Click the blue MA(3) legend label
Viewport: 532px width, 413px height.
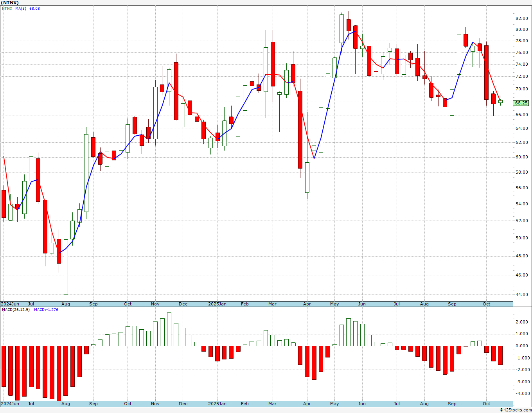(21, 9)
